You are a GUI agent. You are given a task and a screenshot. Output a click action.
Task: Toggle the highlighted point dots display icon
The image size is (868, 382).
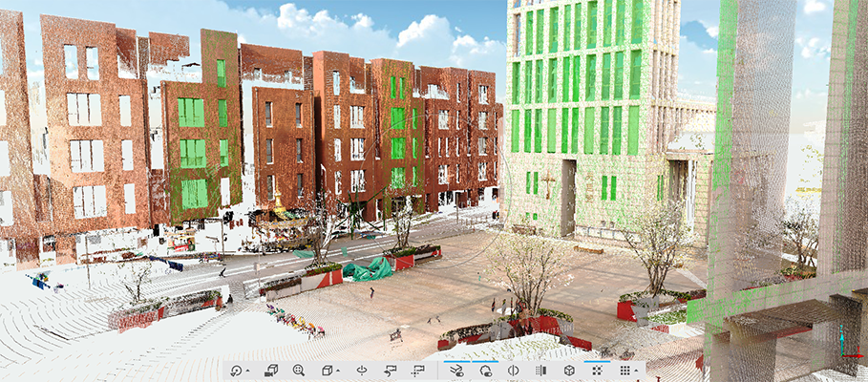tap(598, 371)
